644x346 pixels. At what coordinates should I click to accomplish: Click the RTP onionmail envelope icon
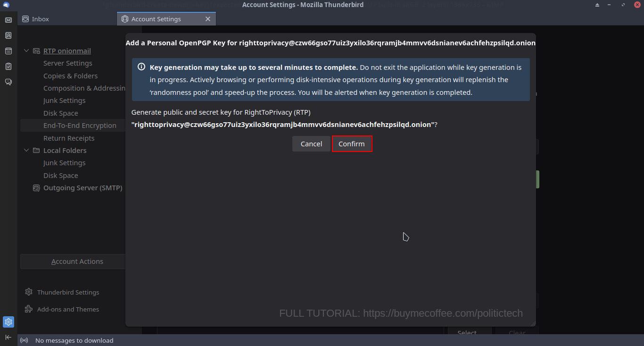click(36, 51)
